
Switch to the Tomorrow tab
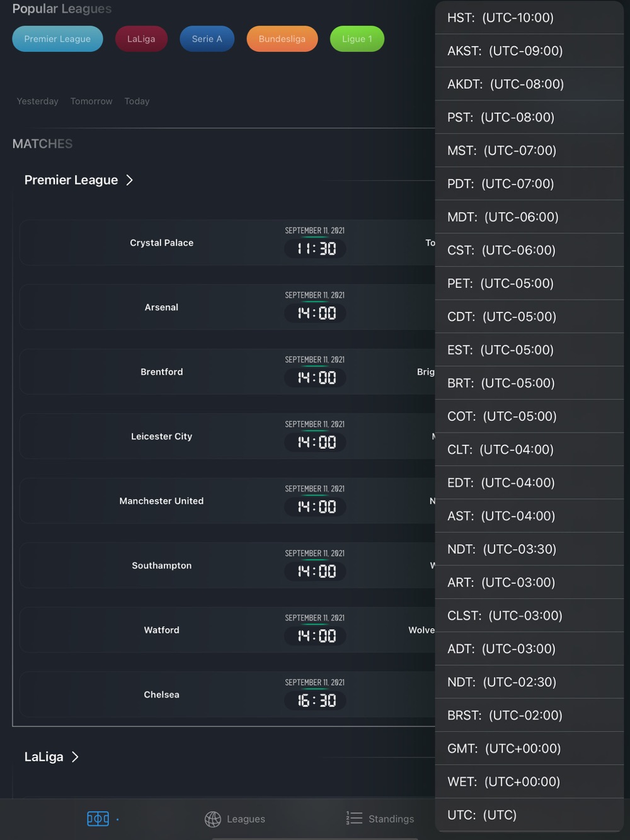[x=91, y=101]
